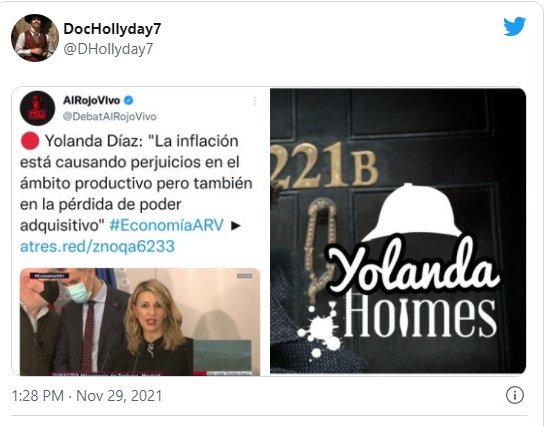Click the Twitter bird logo
The height and width of the screenshot is (427, 559).
pyautogui.click(x=514, y=26)
